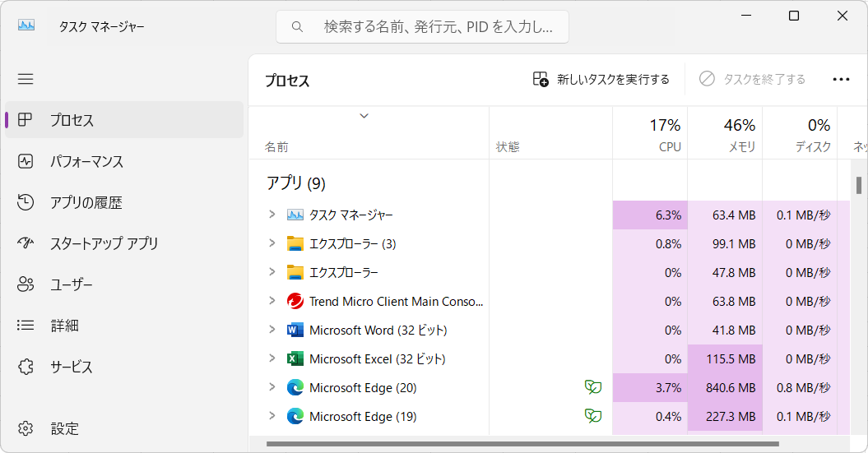
Task: Open the ユーザー page in sidebar
Action: coord(72,284)
